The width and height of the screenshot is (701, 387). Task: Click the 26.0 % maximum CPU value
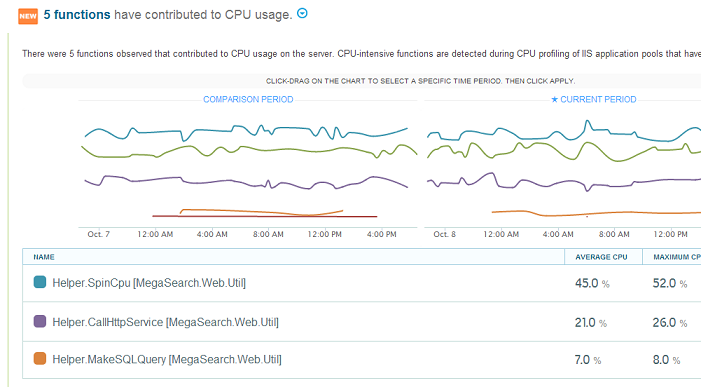[x=670, y=323]
